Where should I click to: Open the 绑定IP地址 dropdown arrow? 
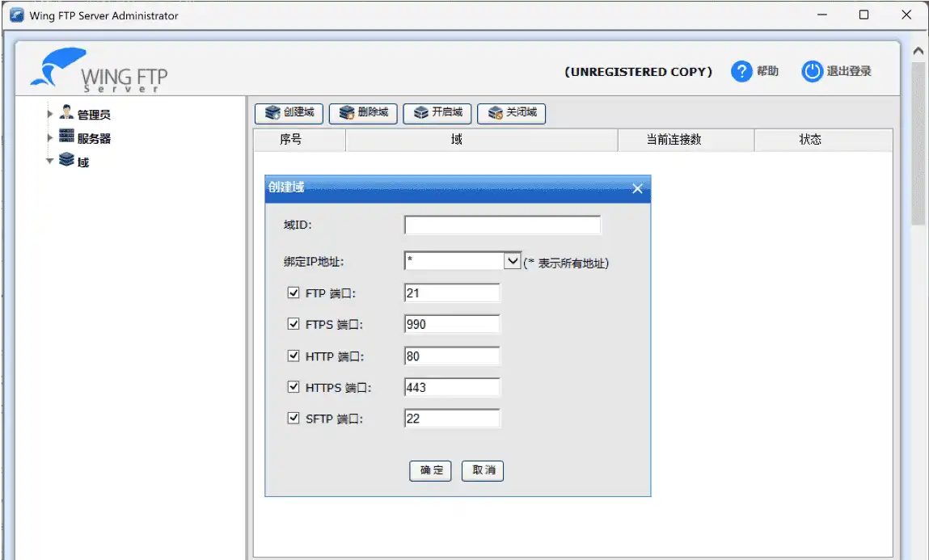pos(512,261)
